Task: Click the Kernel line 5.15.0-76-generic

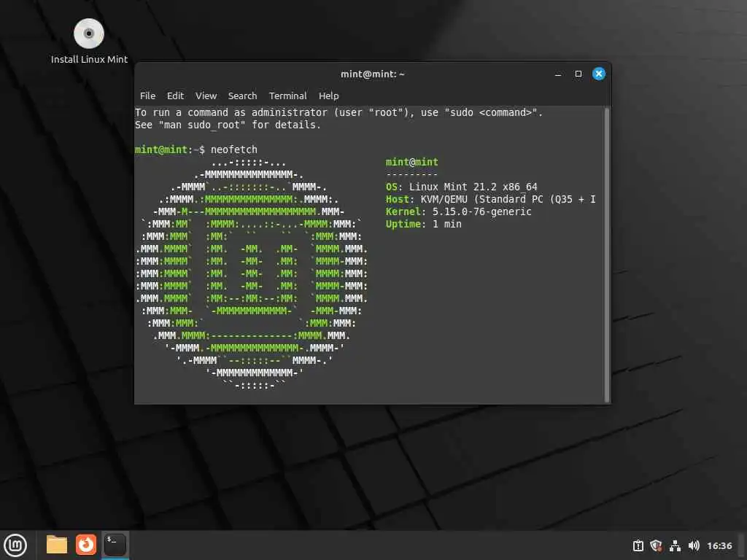Action: pyautogui.click(x=458, y=211)
